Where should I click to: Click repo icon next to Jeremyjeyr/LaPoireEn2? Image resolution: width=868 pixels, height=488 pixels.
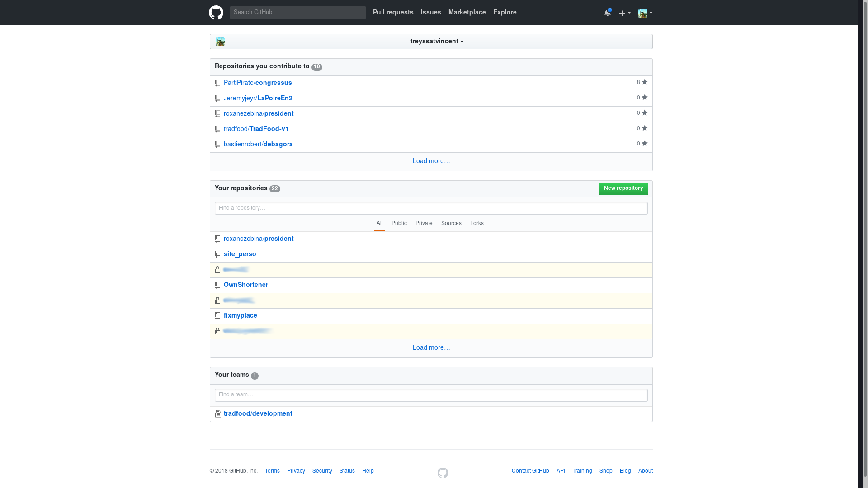tap(217, 99)
